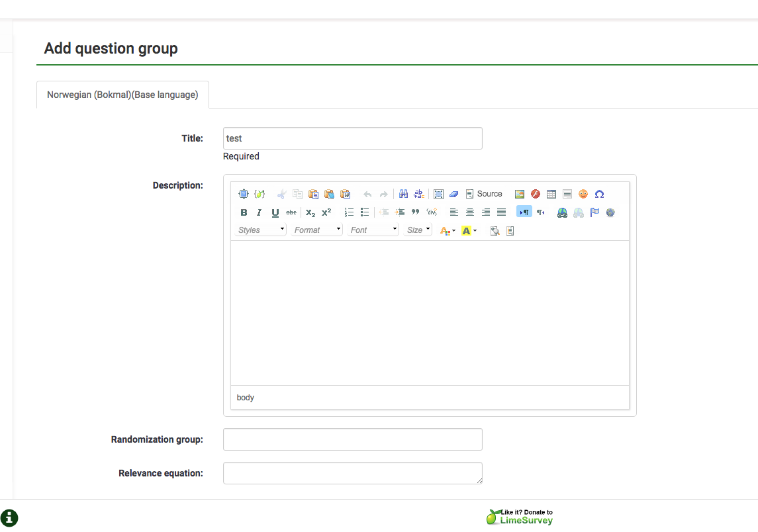This screenshot has width=758, height=532.
Task: Insert an image via toolbar icon
Action: click(x=520, y=195)
